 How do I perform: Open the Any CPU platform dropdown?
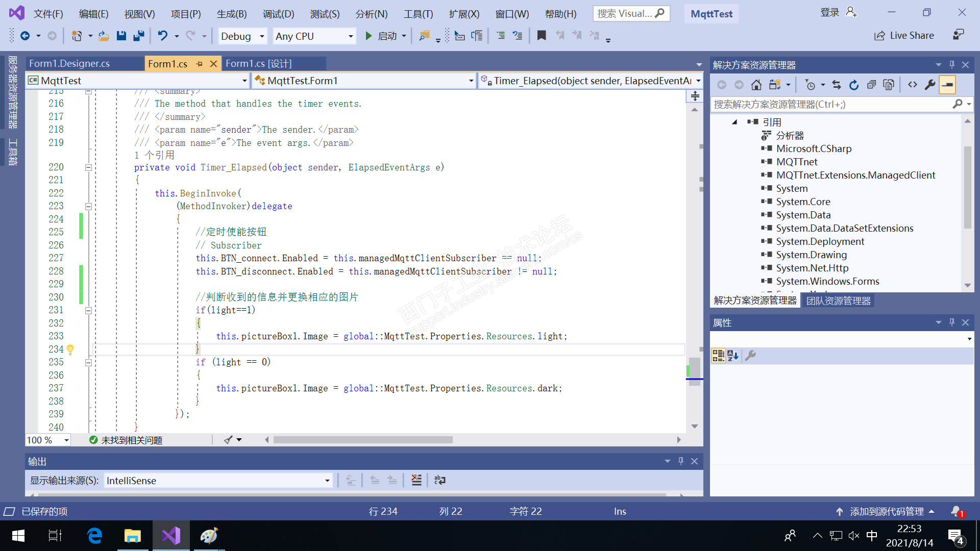[x=351, y=36]
